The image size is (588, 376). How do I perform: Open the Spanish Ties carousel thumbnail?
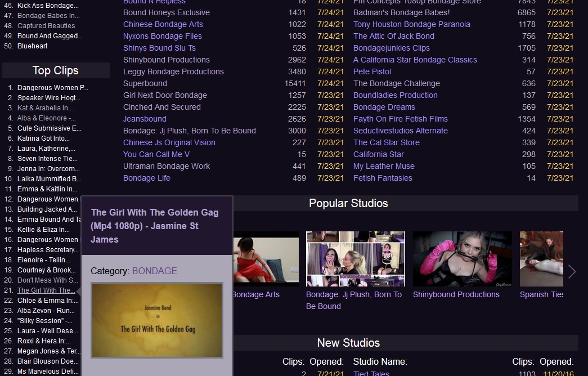[x=541, y=259]
